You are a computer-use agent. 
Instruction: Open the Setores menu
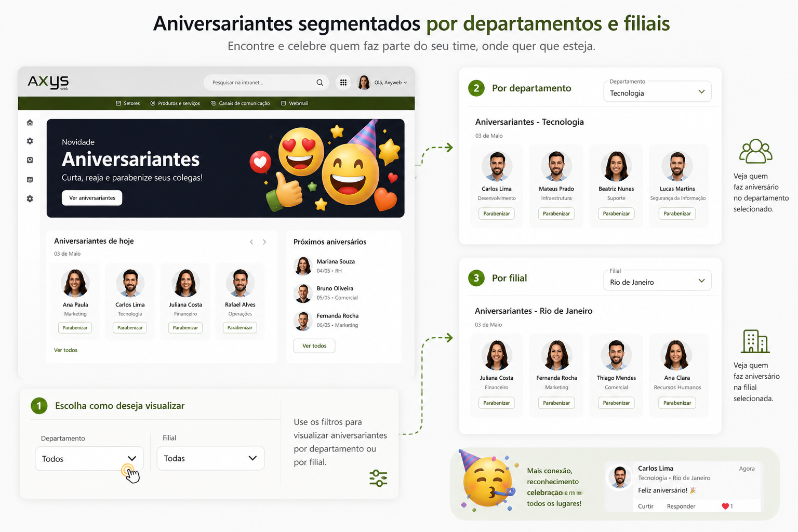tap(128, 103)
